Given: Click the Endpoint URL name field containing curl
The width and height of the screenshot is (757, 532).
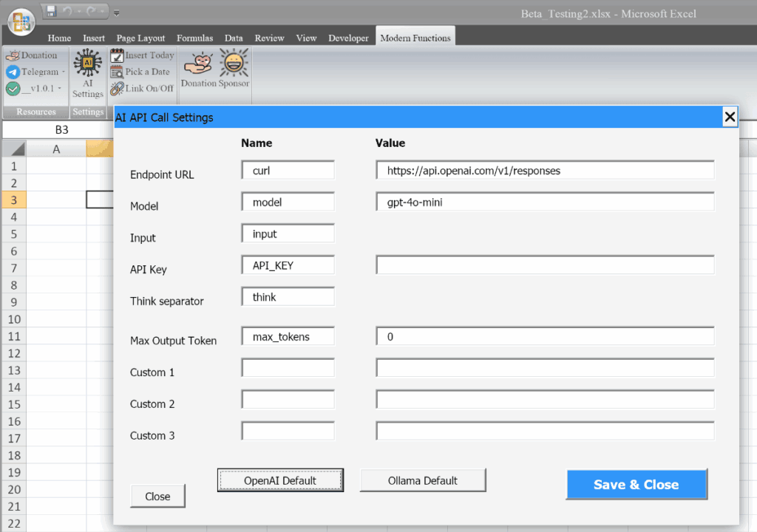Looking at the screenshot, I should tap(288, 171).
